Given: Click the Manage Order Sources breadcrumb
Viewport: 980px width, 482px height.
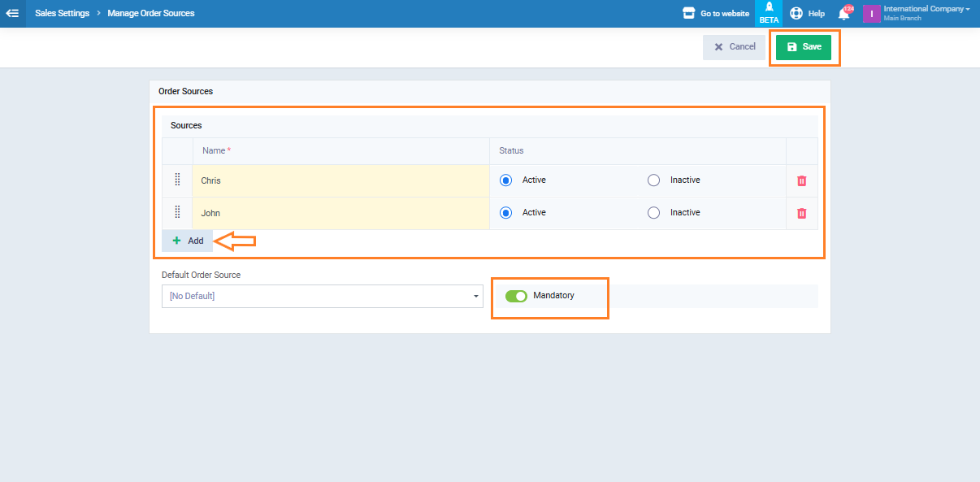Looking at the screenshot, I should pos(150,13).
